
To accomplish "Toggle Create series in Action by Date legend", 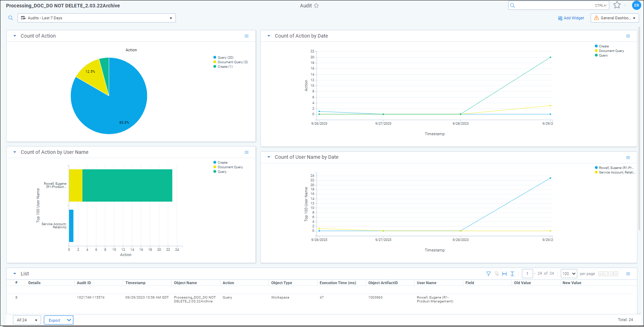I will pos(603,46).
